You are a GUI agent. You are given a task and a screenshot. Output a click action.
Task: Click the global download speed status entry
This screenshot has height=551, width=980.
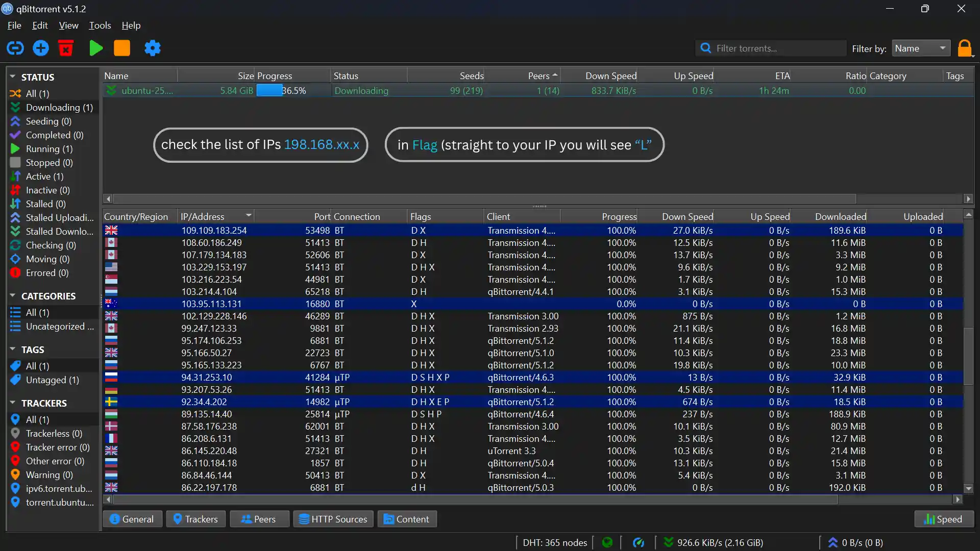click(713, 542)
